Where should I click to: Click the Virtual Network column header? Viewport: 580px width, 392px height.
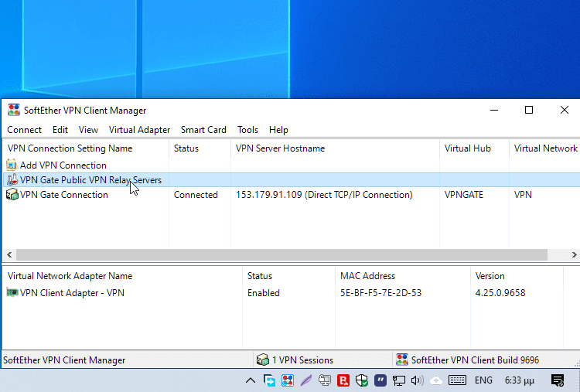pyautogui.click(x=544, y=148)
